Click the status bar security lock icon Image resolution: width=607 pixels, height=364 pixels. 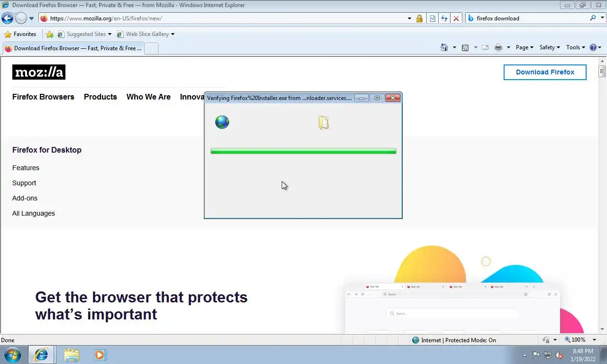546,340
